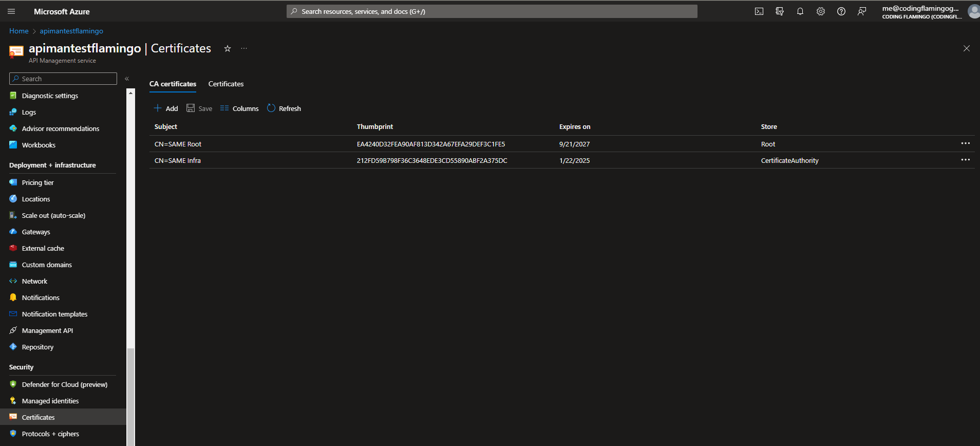Sort by Subject column header
The width and height of the screenshot is (980, 446).
pyautogui.click(x=165, y=127)
